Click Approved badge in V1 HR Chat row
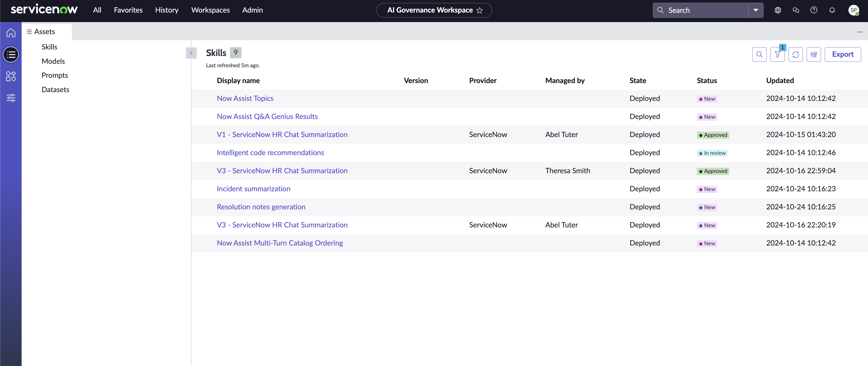The height and width of the screenshot is (366, 868). [713, 135]
